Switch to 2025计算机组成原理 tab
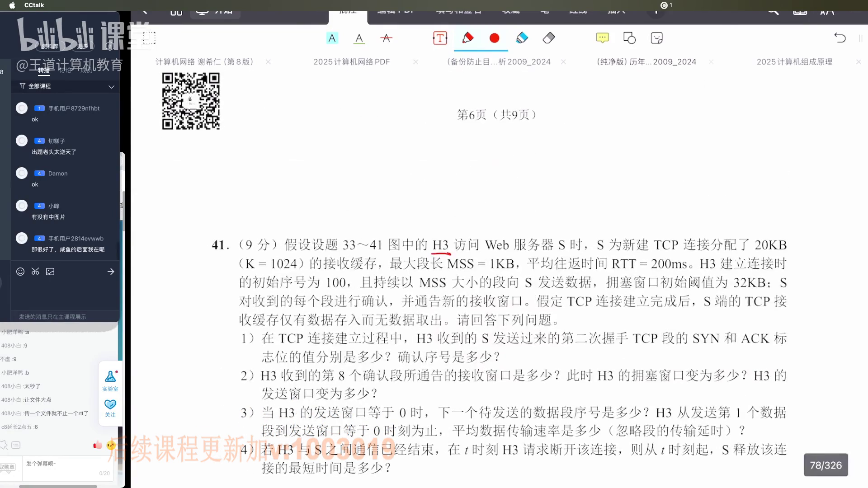Screen dimensions: 868x488 point(794,62)
